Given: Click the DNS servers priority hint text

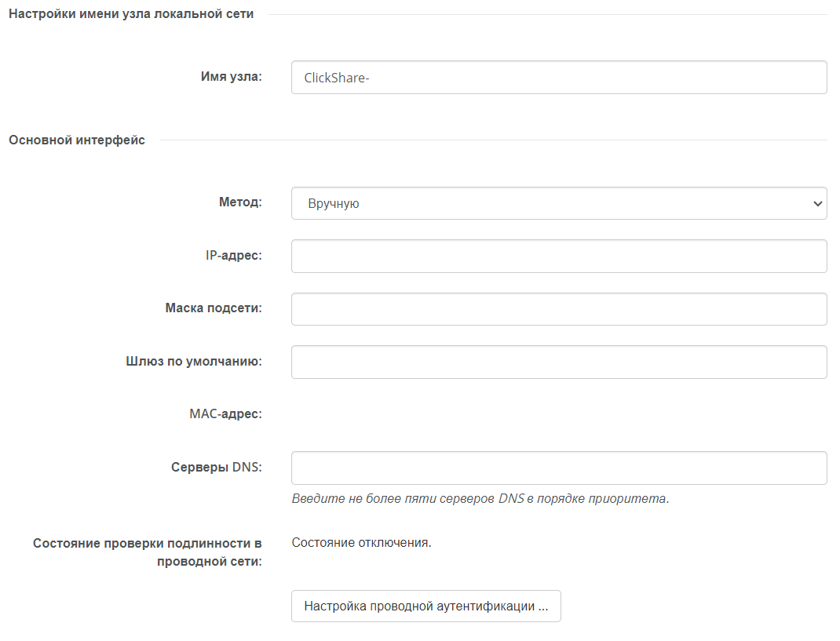Looking at the screenshot, I should pos(480,498).
